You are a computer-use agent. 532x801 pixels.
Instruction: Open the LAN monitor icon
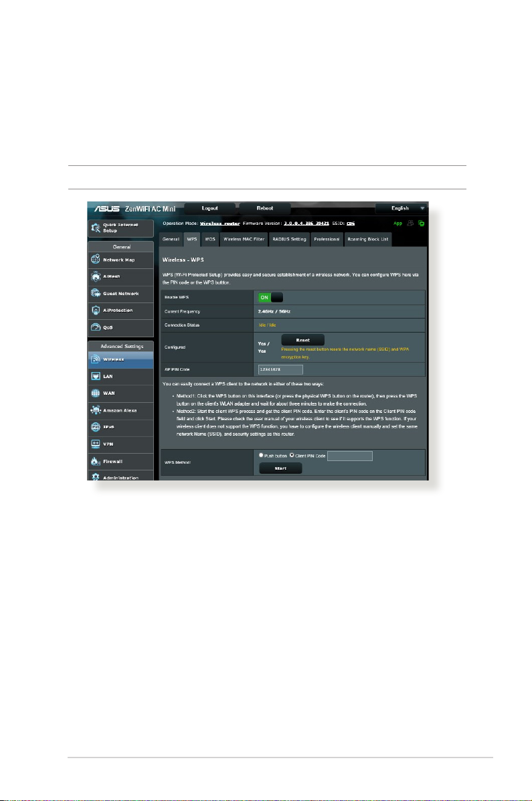point(96,376)
